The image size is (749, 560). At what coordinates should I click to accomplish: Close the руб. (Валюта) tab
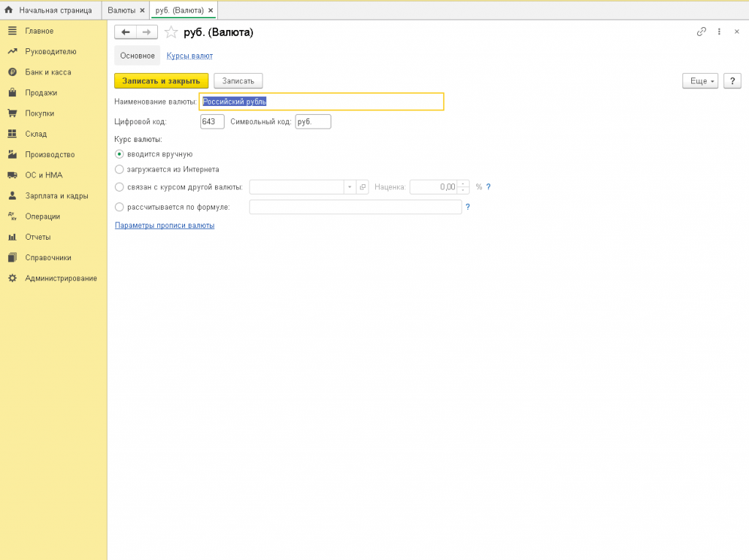pos(211,10)
